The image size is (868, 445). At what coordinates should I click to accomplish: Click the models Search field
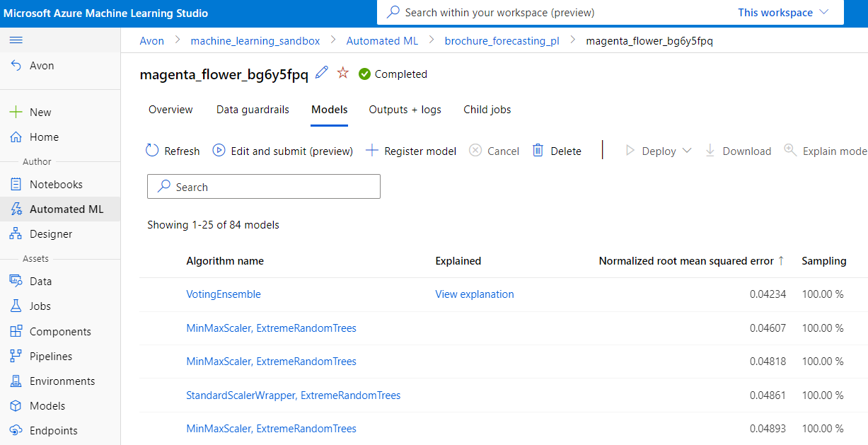click(264, 187)
